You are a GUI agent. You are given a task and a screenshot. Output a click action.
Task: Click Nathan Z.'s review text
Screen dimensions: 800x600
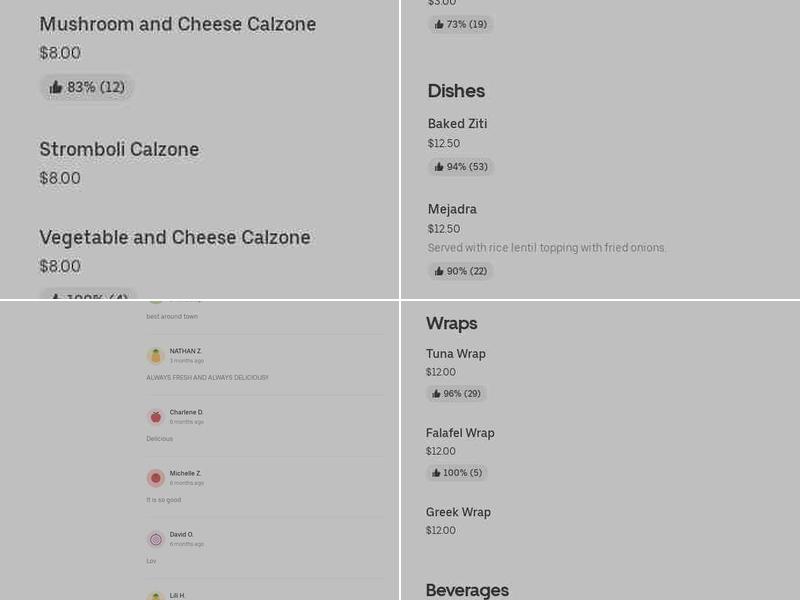click(x=207, y=377)
